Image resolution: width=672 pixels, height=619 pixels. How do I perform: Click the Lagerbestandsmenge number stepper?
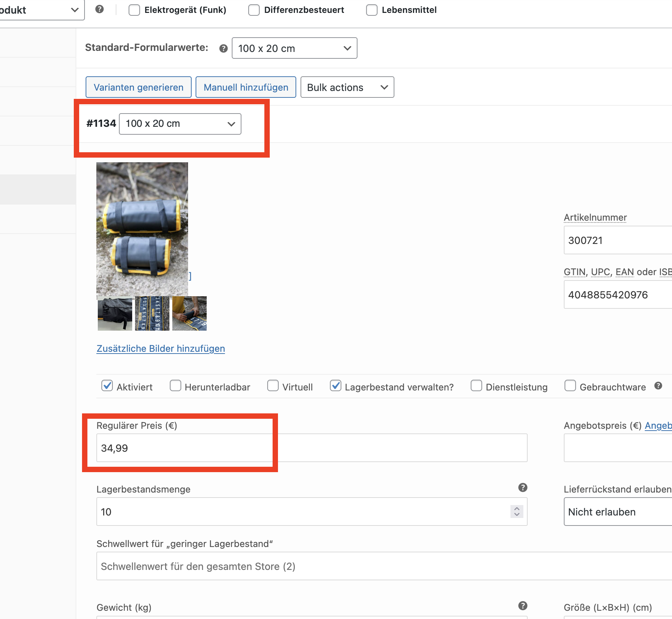pyautogui.click(x=517, y=512)
